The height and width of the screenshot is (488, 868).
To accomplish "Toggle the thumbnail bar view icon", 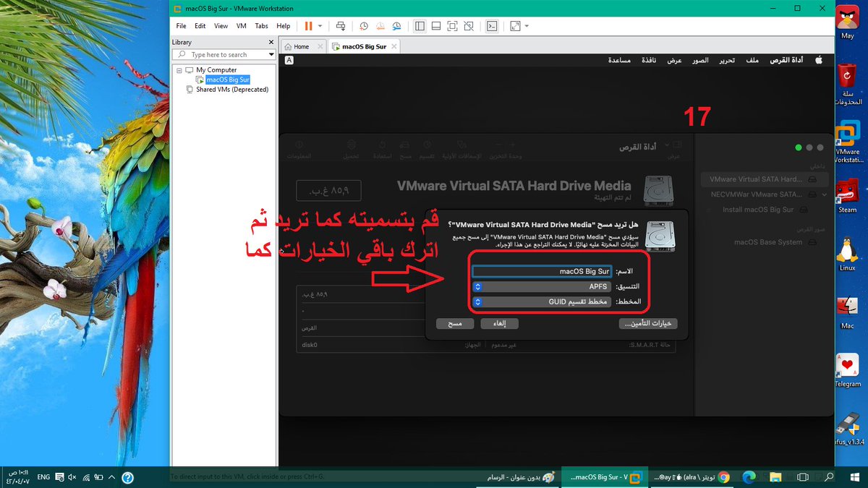I will (x=436, y=26).
